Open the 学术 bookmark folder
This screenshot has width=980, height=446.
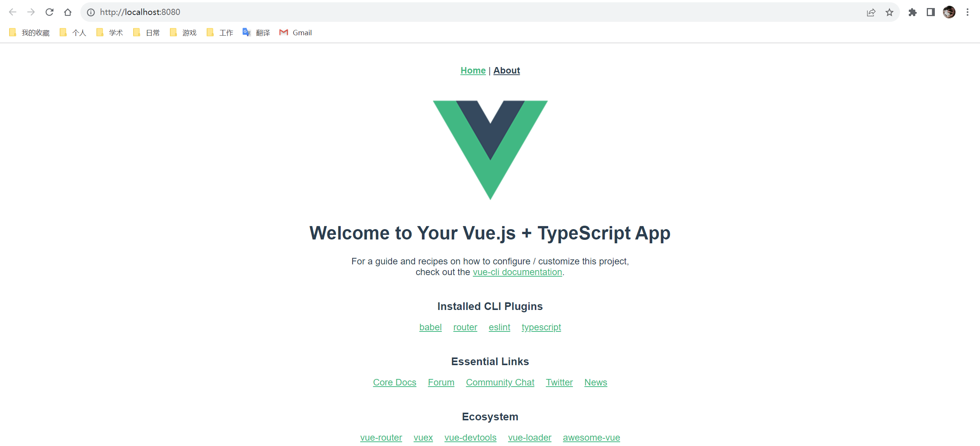109,33
